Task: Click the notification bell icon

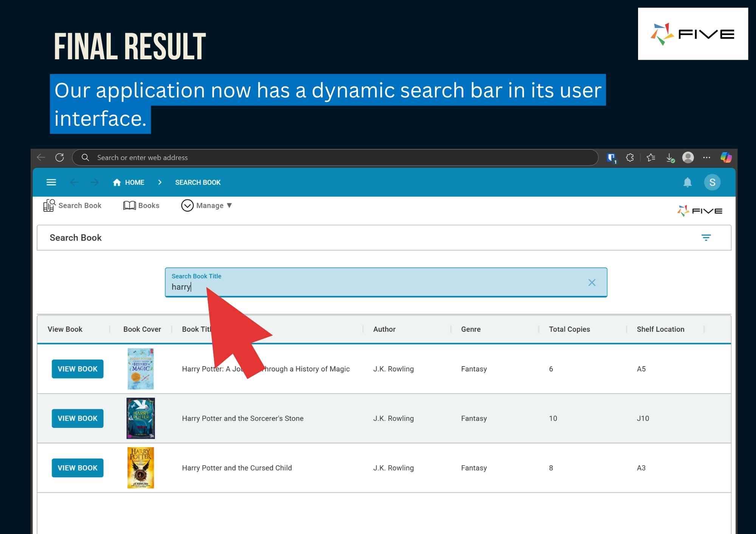Action: coord(687,182)
